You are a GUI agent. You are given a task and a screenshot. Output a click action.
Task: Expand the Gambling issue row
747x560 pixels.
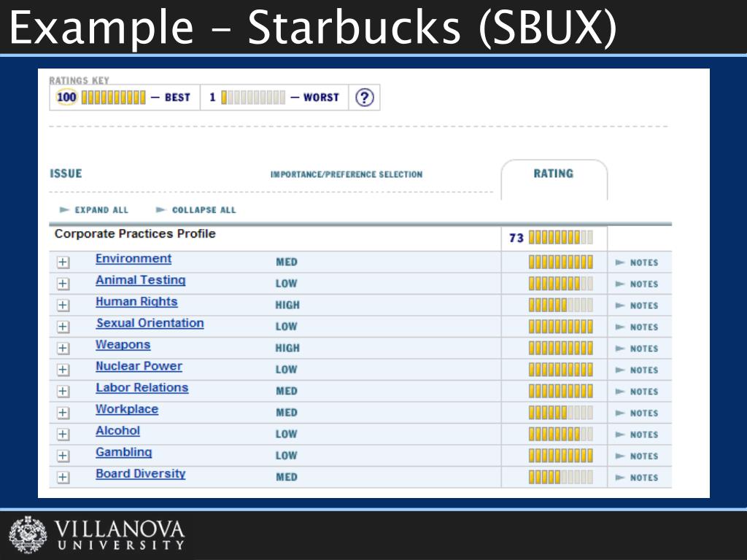coord(63,456)
